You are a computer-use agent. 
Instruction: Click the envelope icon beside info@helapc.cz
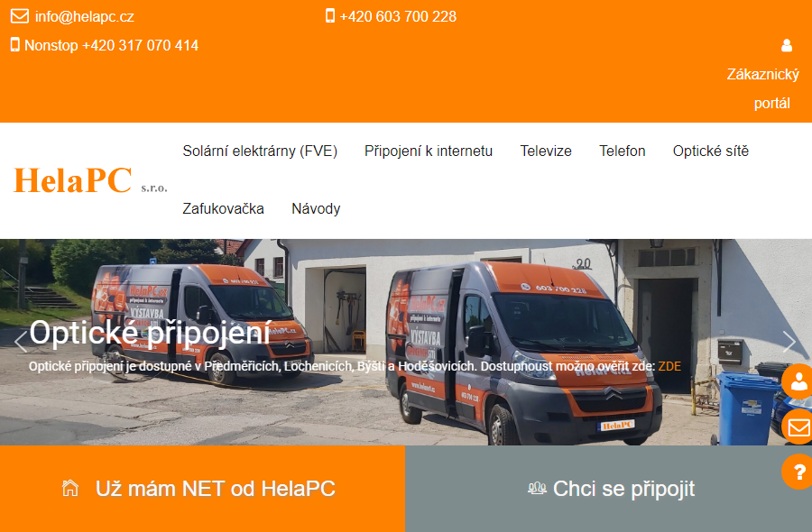pyautogui.click(x=20, y=16)
